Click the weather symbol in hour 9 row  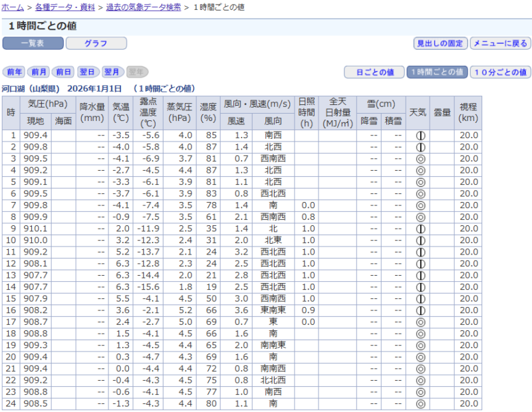click(x=420, y=229)
